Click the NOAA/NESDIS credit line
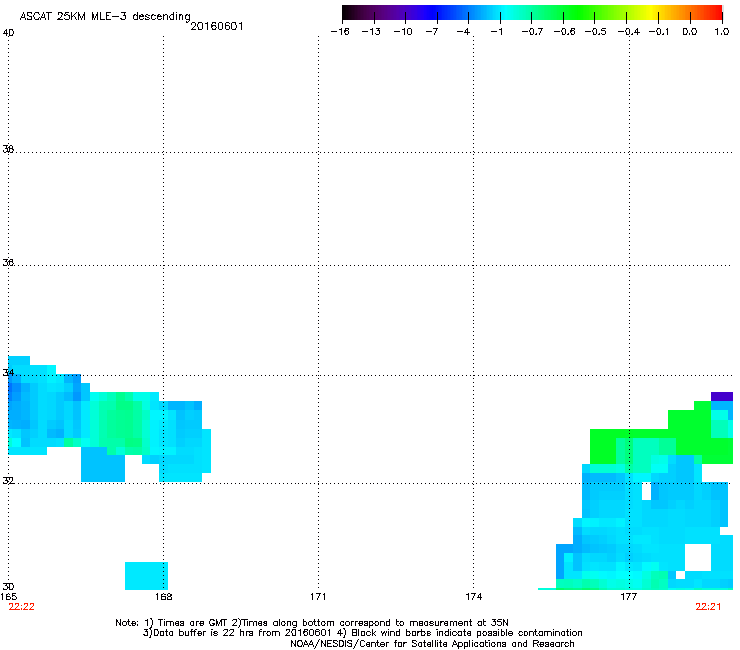The height and width of the screenshot is (650, 740). [x=432, y=644]
